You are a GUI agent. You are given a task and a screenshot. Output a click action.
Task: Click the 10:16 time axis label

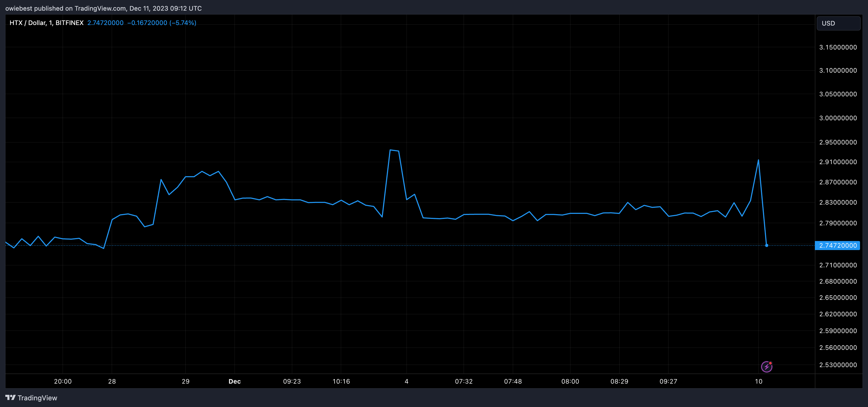(x=341, y=381)
